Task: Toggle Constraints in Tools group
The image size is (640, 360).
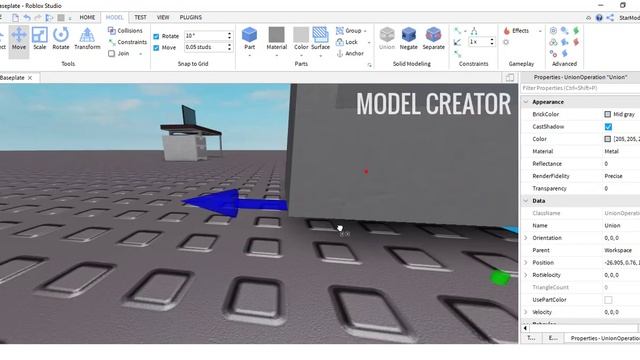Action: [127, 42]
